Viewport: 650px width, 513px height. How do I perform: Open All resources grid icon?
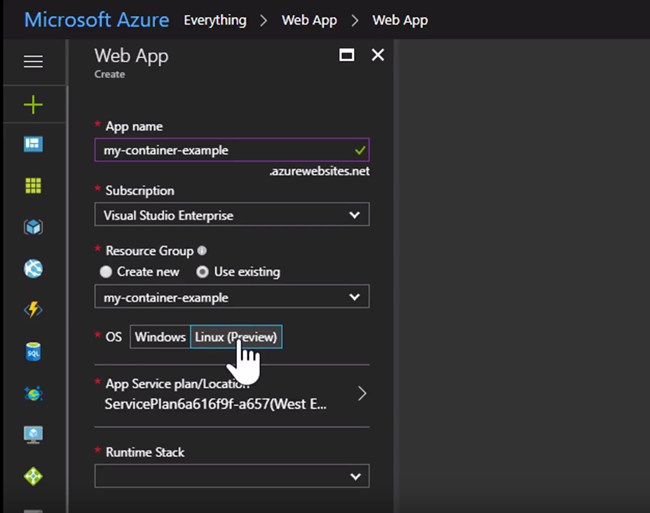tap(33, 186)
